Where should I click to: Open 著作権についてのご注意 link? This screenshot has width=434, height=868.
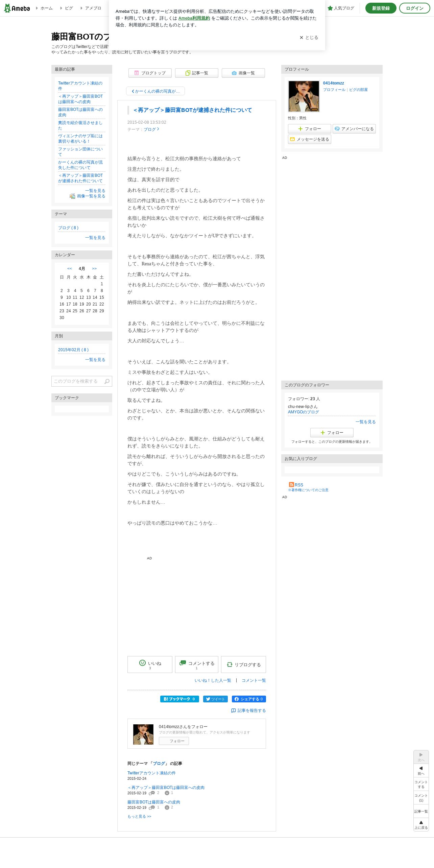pos(308,490)
